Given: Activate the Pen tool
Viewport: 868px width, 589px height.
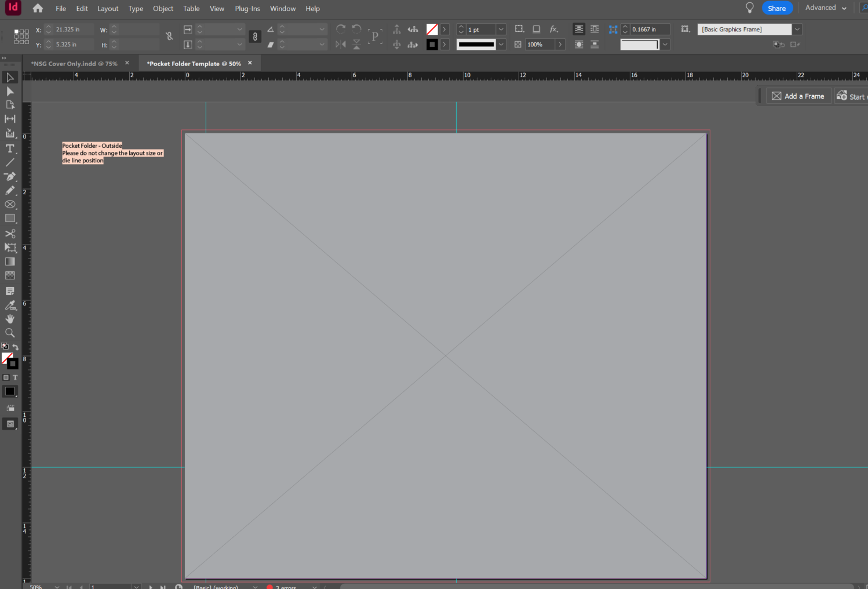Looking at the screenshot, I should pos(10,176).
